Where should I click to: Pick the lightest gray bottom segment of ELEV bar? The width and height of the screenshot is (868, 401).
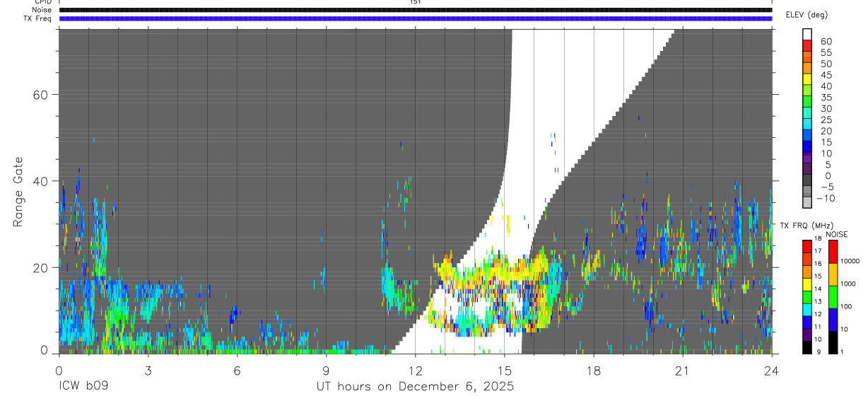(807, 202)
